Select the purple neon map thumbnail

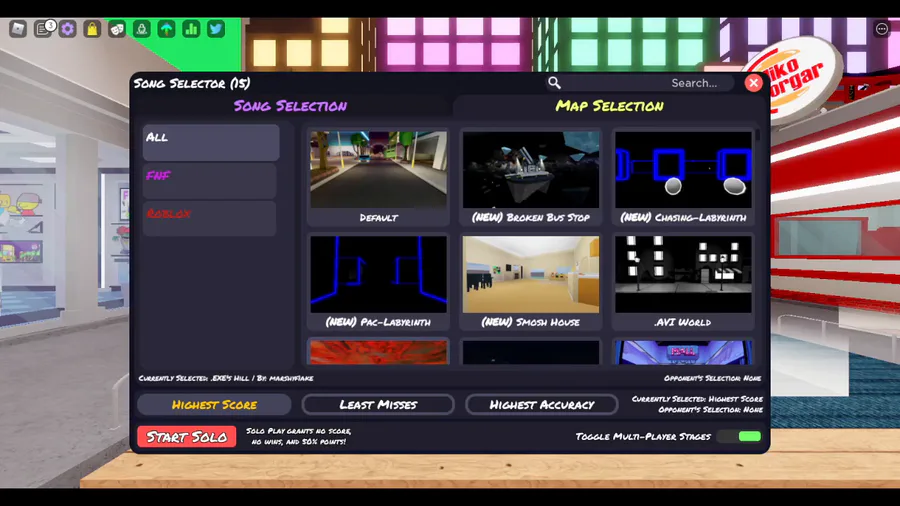[x=683, y=352]
